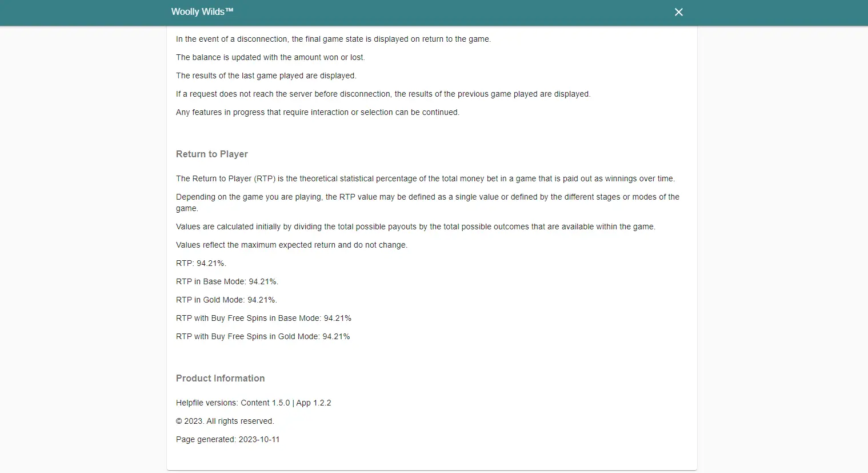Click the results of last game sentence
Viewport: 868px width, 473px height.
266,75
